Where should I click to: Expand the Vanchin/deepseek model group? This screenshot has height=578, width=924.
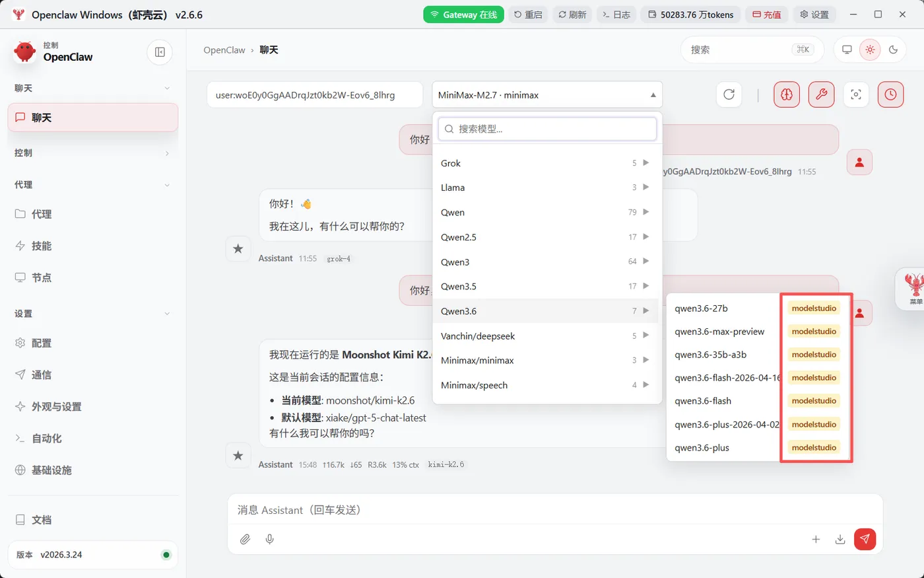click(546, 336)
